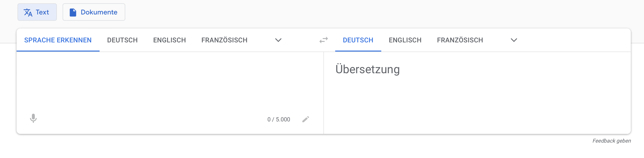Expand the target language dropdown
Screen dimensions: 644x158
(514, 40)
